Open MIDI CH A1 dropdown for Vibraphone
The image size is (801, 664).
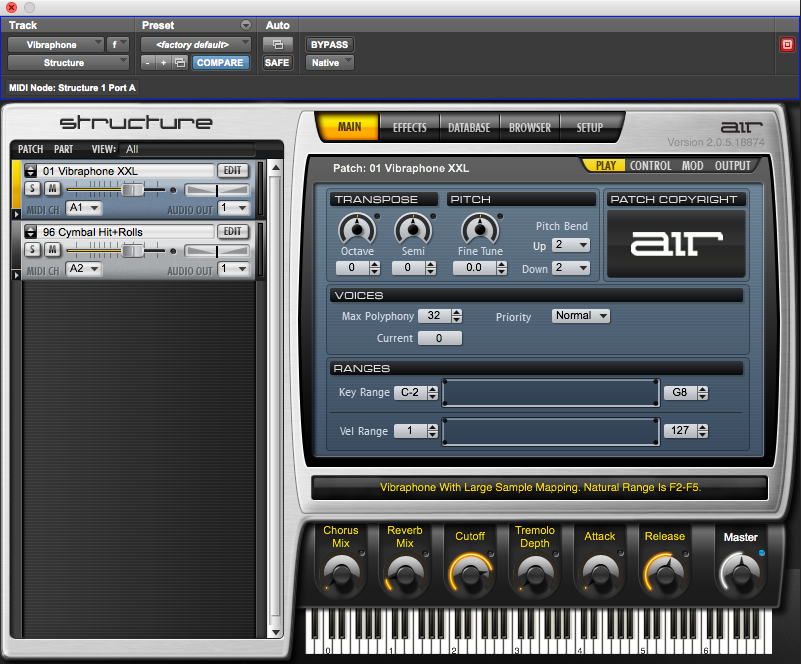click(x=84, y=208)
